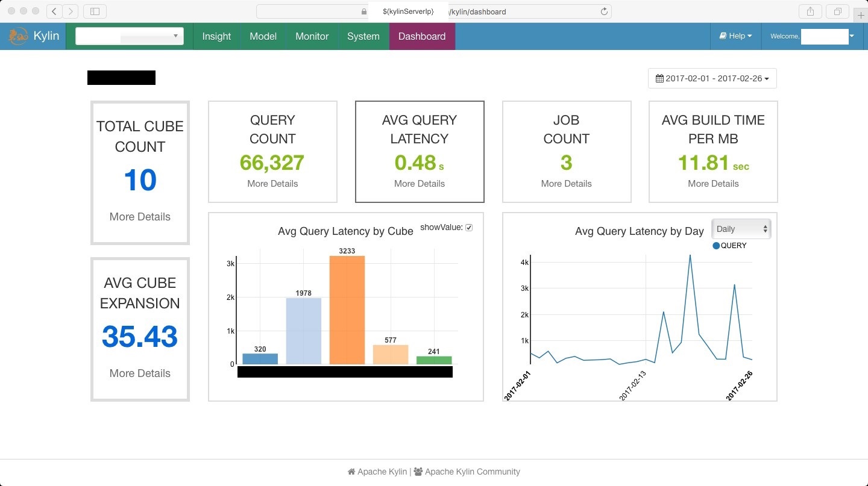The image size is (868, 486).
Task: Expand the Help menu
Action: point(735,36)
